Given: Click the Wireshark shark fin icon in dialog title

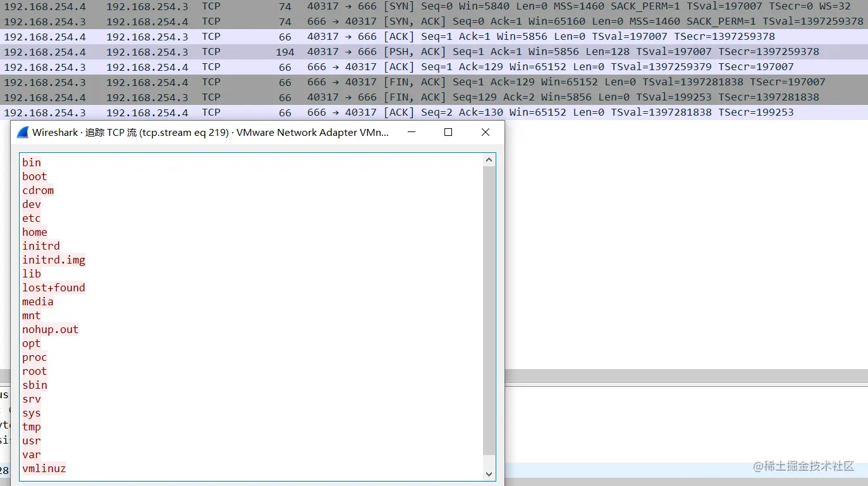Looking at the screenshot, I should pos(23,132).
